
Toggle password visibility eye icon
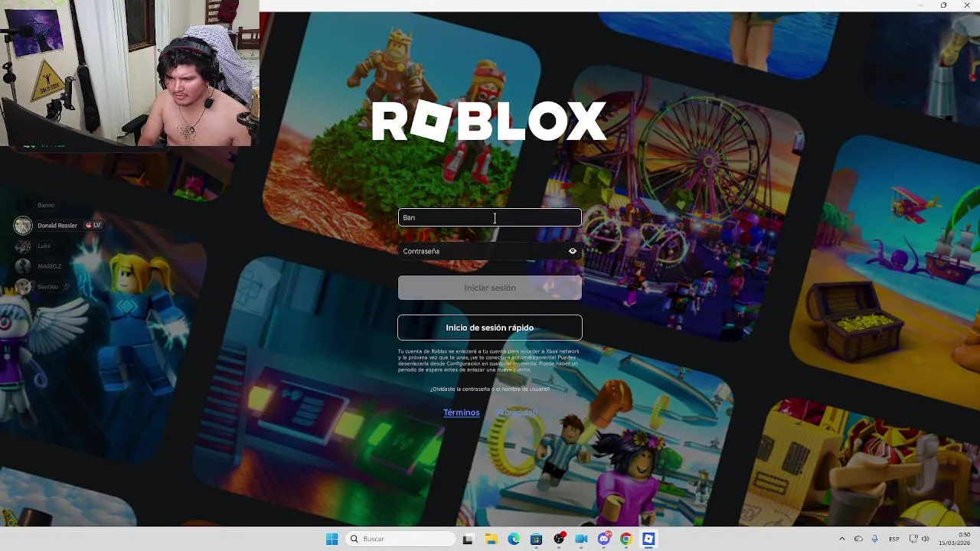point(572,251)
